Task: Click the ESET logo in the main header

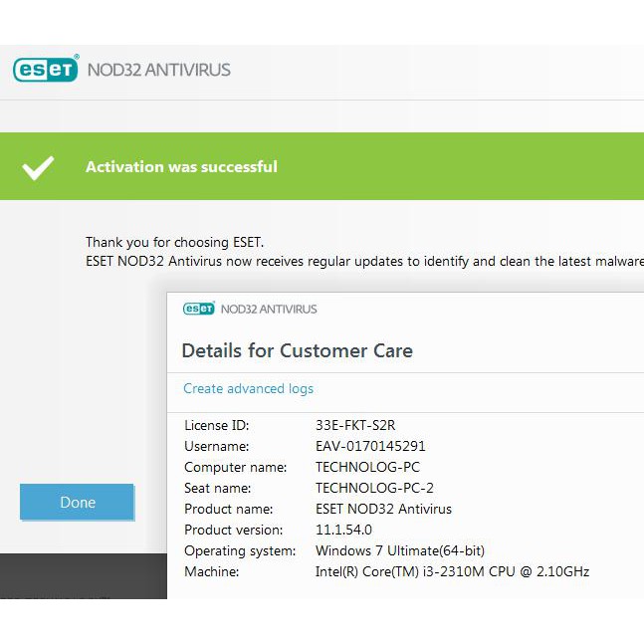Action: point(45,70)
